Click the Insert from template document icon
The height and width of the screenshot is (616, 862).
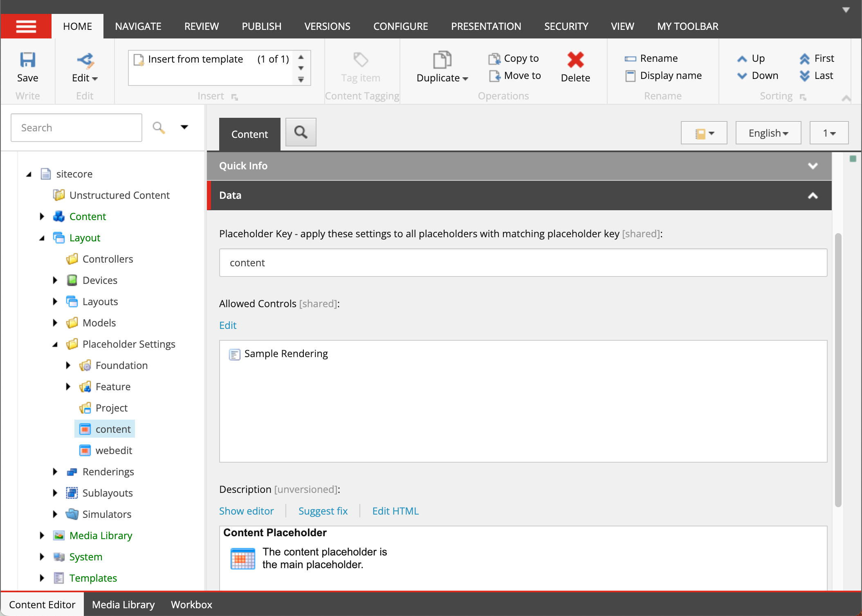139,60
